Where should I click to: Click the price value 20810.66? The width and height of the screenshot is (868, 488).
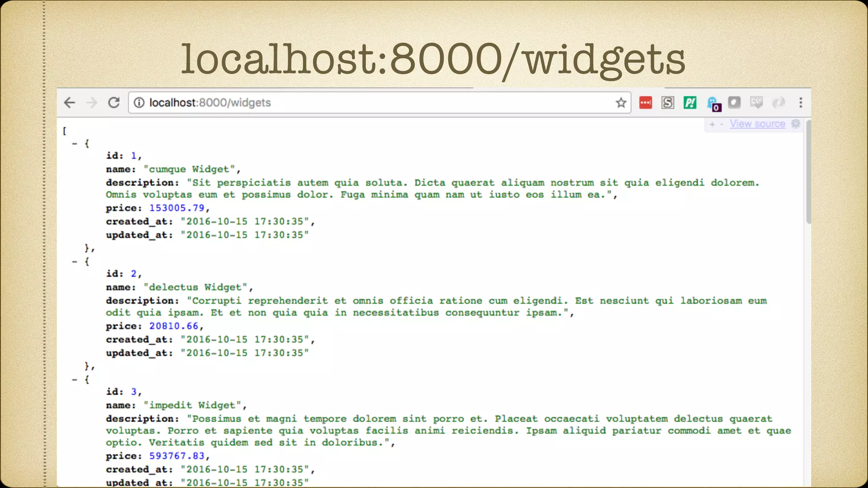pyautogui.click(x=174, y=326)
